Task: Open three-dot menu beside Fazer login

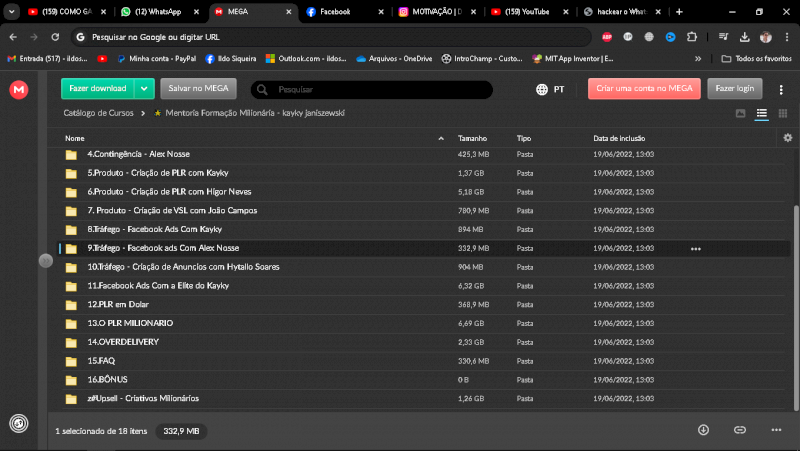Action: pyautogui.click(x=780, y=89)
